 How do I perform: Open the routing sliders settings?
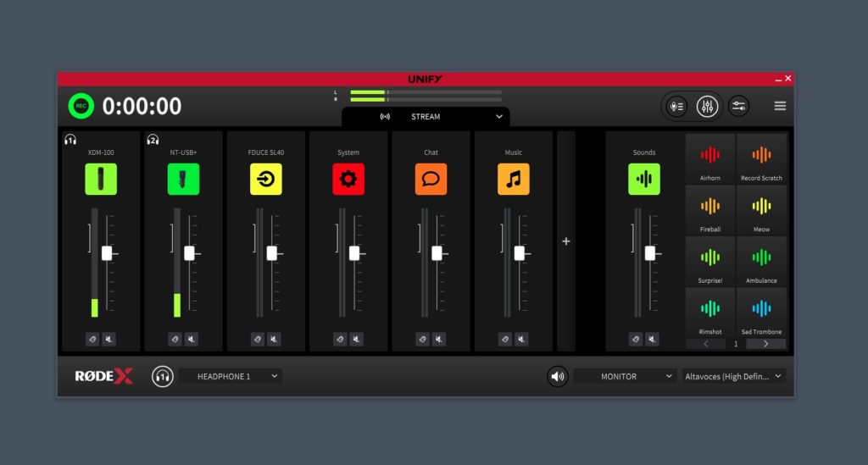(x=738, y=106)
